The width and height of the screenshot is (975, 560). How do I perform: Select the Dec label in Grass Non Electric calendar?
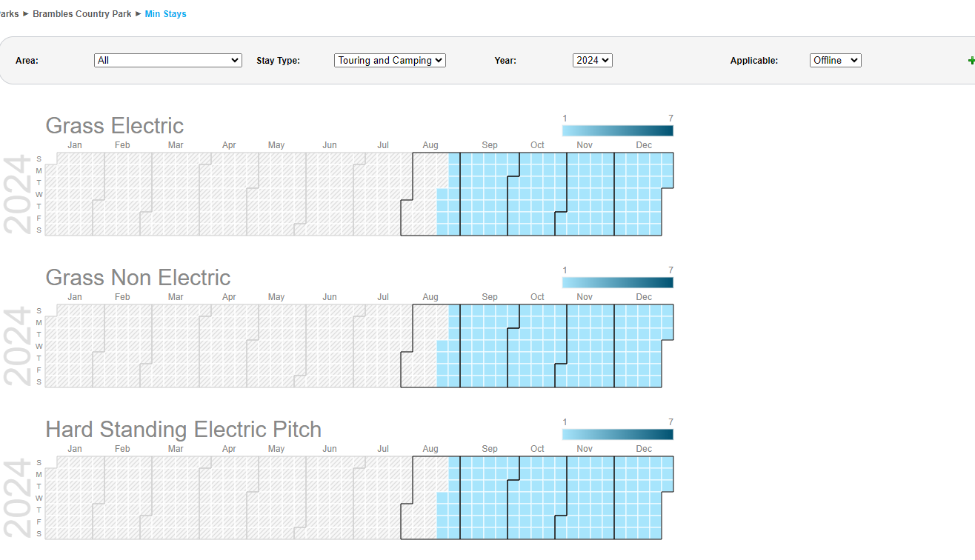coord(644,297)
